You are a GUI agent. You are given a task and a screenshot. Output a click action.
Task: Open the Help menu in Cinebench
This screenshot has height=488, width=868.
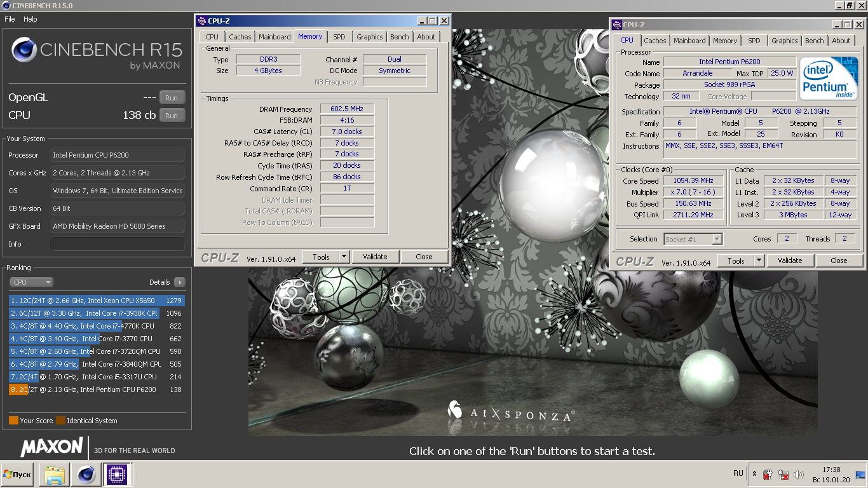pyautogui.click(x=31, y=19)
